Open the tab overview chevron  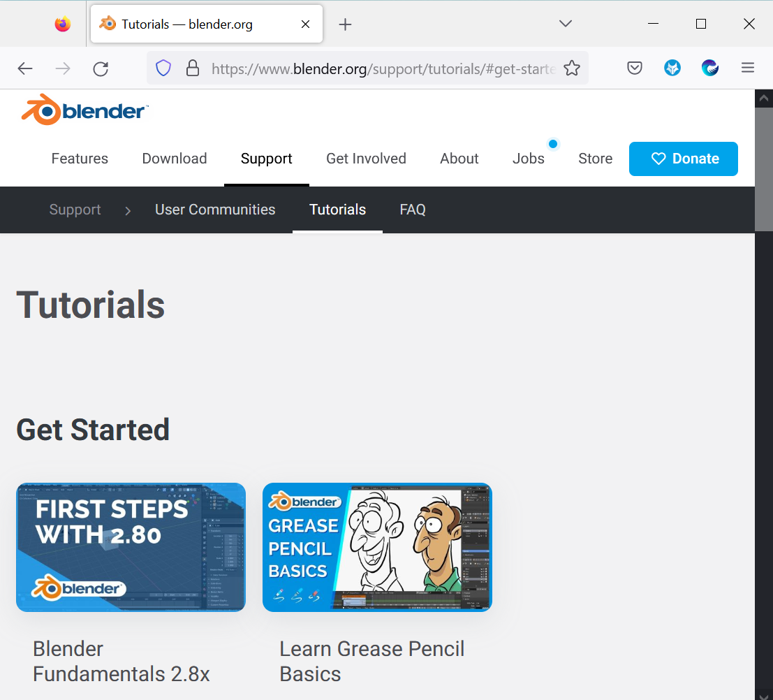point(564,23)
